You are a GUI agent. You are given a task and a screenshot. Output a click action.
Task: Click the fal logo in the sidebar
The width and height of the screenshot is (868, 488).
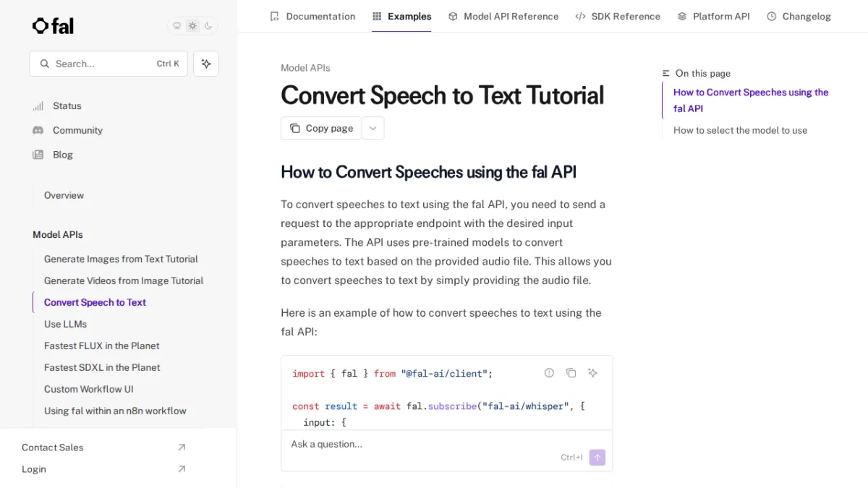(x=53, y=26)
